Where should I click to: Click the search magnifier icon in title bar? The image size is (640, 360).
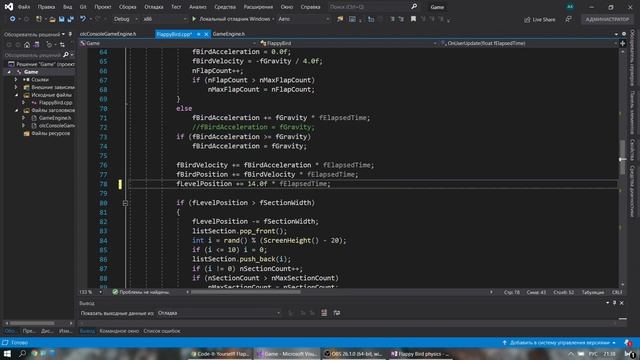[x=414, y=7]
